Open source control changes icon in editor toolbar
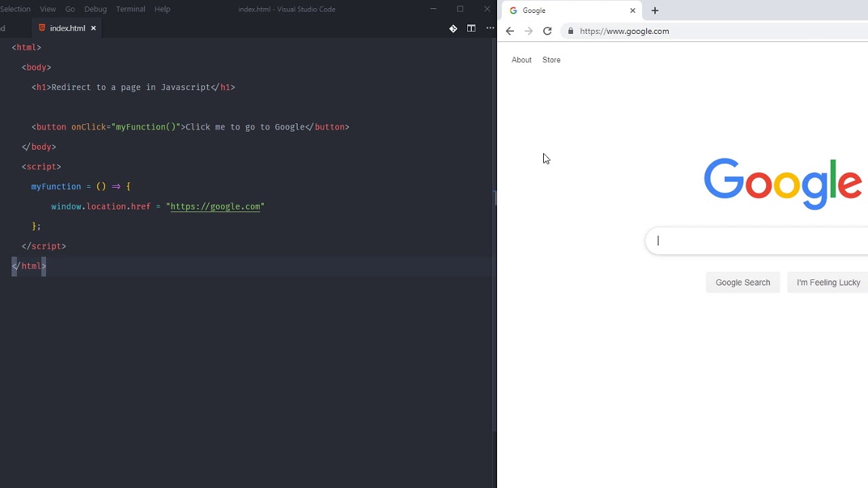868x488 pixels. (x=453, y=28)
